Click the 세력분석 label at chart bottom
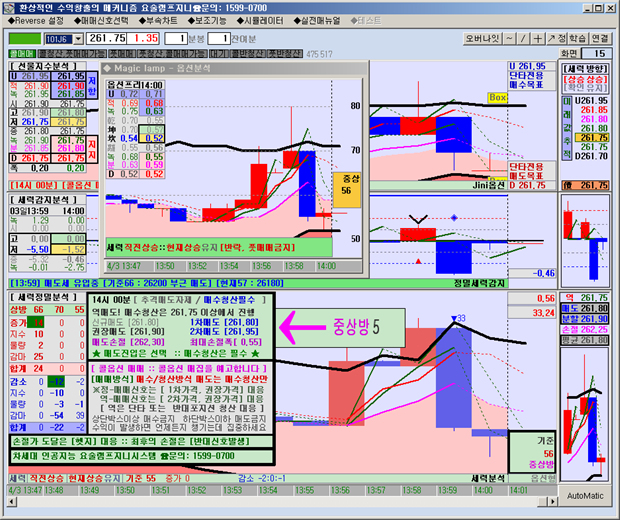Image resolution: width=620 pixels, height=520 pixels. [488, 478]
